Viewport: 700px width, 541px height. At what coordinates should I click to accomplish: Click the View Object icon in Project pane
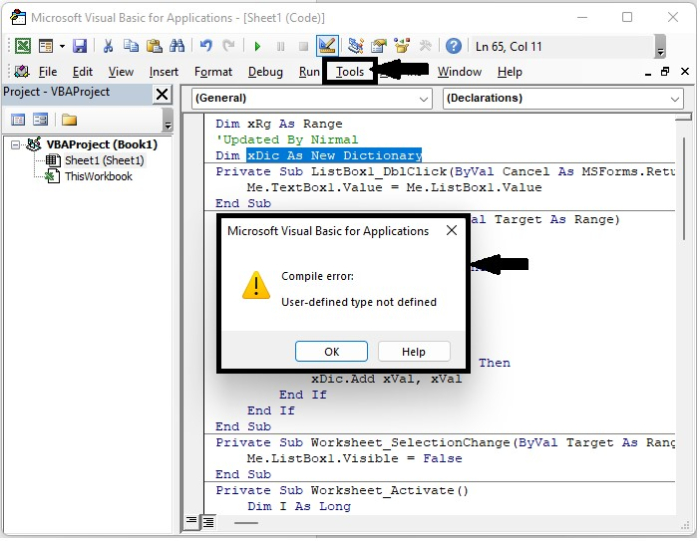40,120
